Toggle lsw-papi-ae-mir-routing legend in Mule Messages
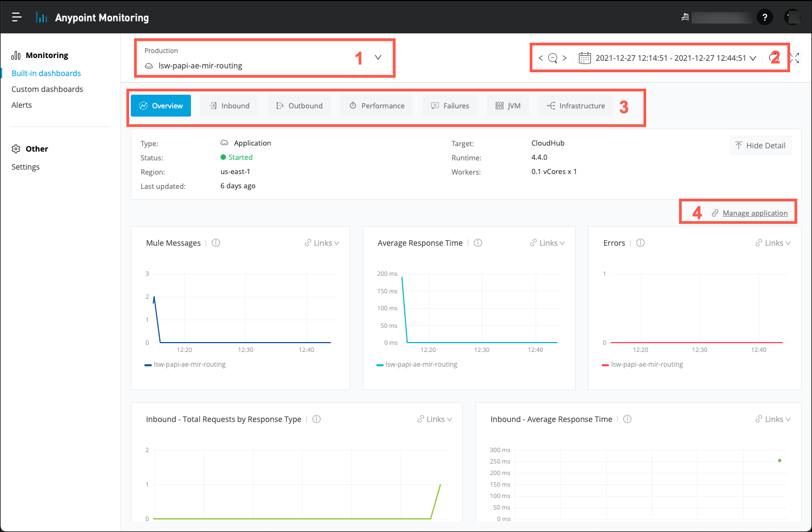This screenshot has width=812, height=532. (x=185, y=365)
